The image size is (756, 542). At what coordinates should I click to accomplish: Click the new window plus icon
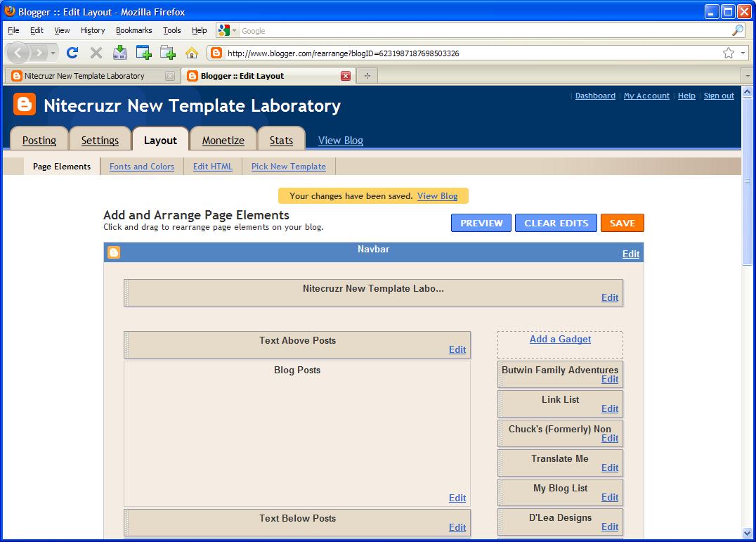(143, 52)
